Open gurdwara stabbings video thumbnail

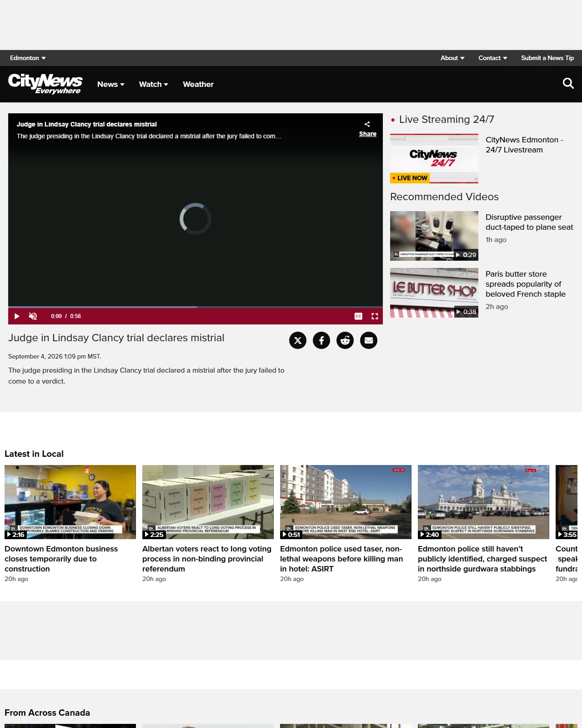[x=483, y=502]
